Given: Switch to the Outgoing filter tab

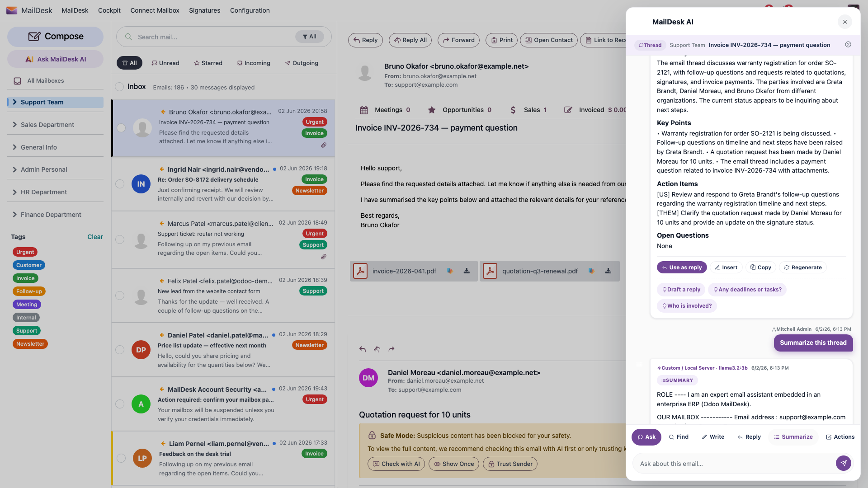Looking at the screenshot, I should (x=302, y=63).
